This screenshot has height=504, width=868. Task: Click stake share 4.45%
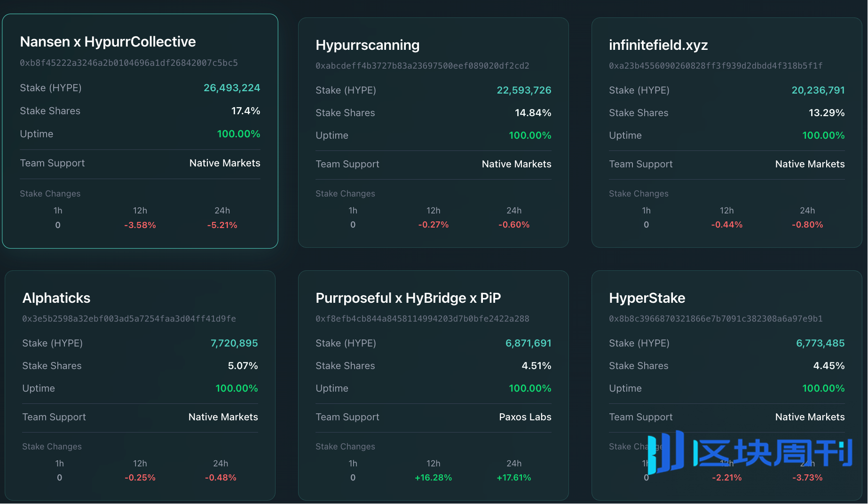click(x=829, y=366)
